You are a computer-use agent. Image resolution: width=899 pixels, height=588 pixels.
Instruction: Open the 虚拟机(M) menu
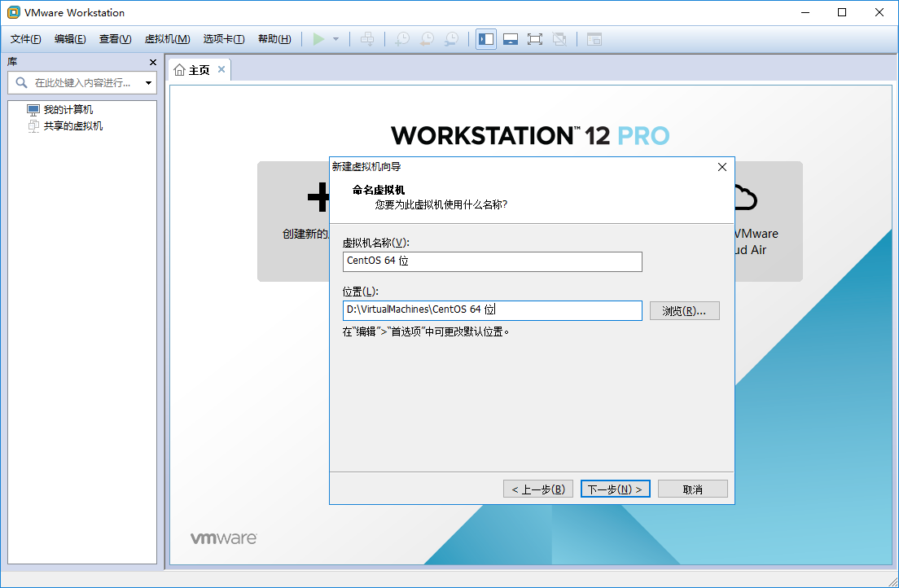coord(168,39)
